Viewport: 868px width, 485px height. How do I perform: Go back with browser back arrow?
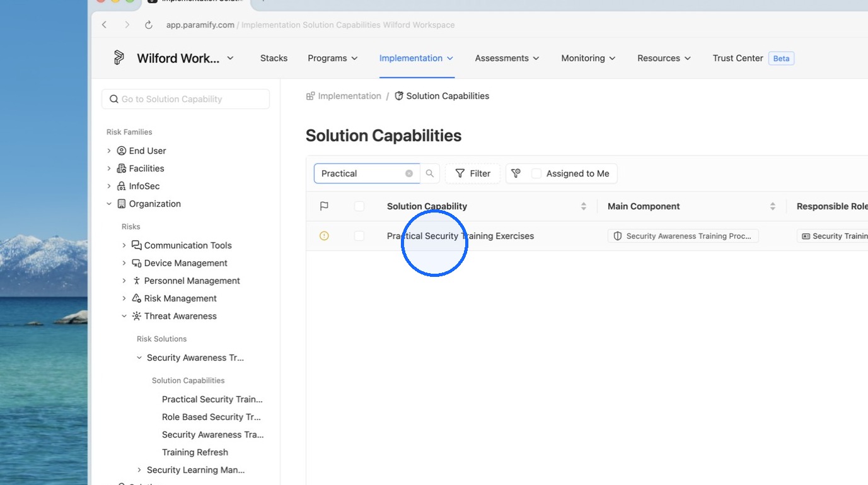[105, 25]
